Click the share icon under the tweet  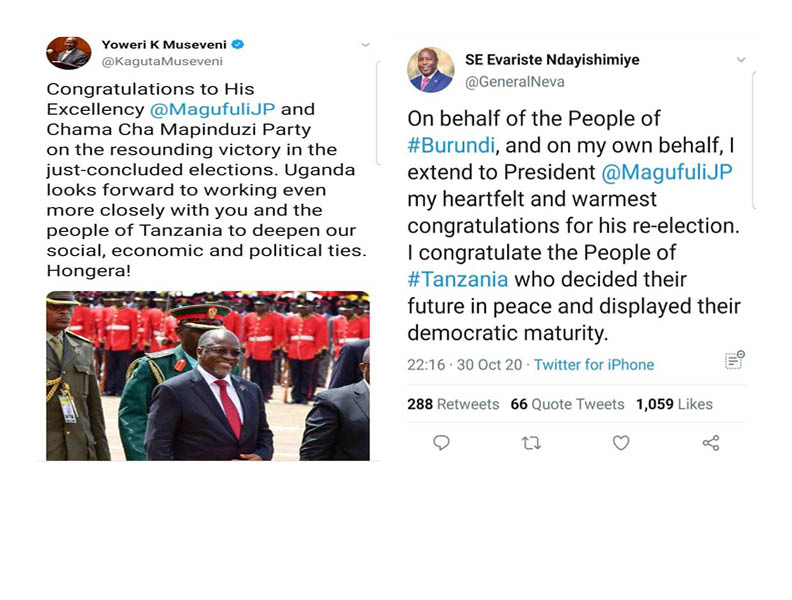point(711,443)
